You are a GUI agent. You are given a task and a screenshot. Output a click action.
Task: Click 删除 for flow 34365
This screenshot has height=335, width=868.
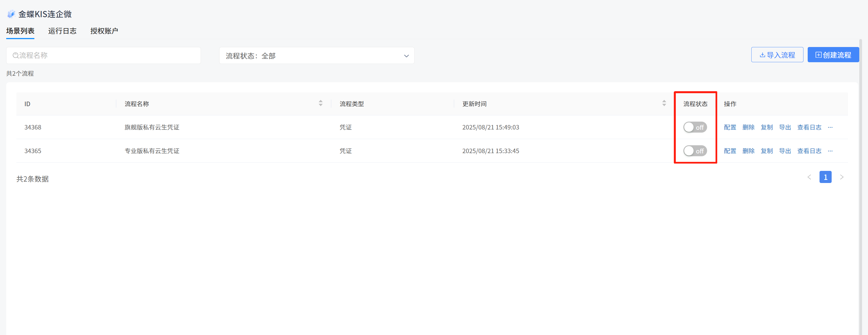pyautogui.click(x=748, y=151)
